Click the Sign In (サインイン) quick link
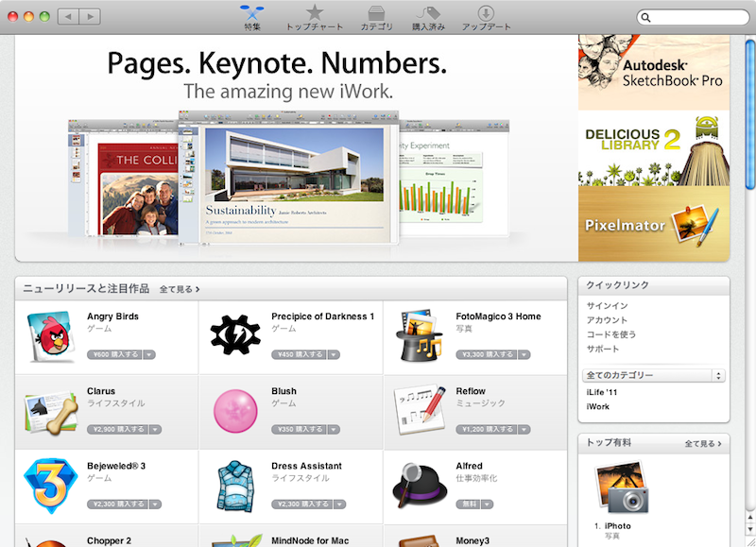This screenshot has height=547, width=756. point(607,305)
